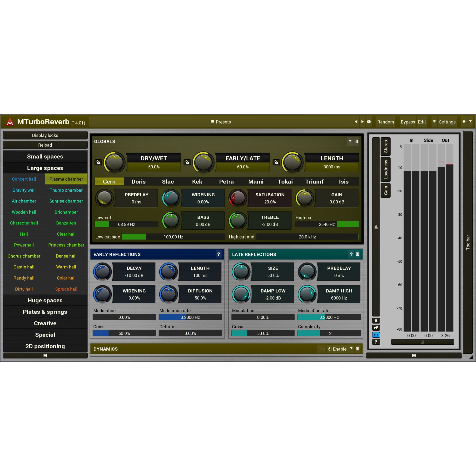
Task: Open the Globals panel help icon
Action: click(x=350, y=141)
